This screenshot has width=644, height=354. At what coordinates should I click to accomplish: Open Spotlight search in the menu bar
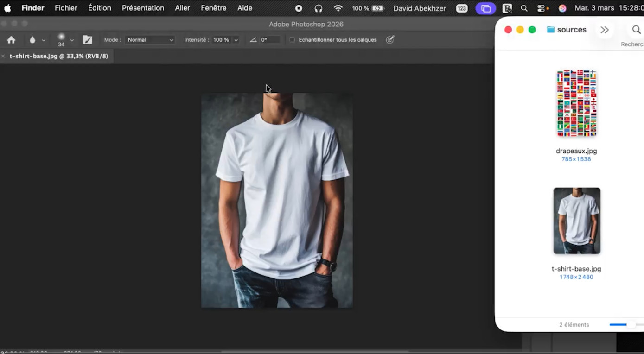(524, 8)
